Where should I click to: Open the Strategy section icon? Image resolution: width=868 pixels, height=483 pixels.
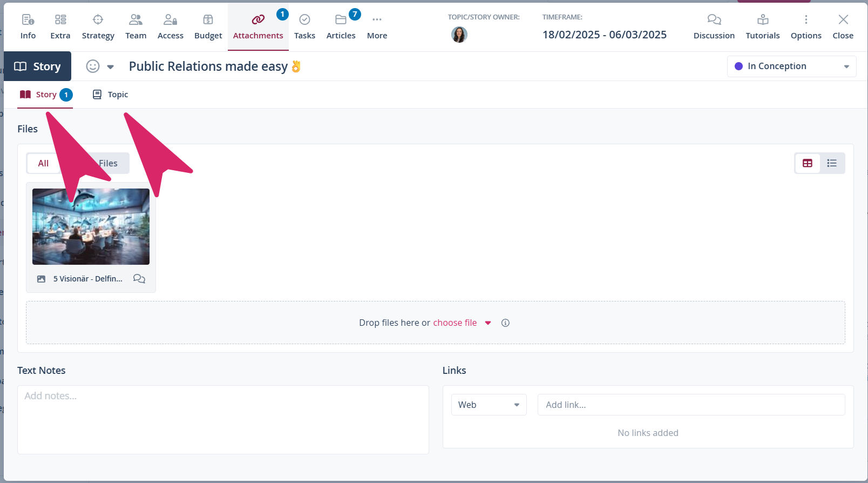(x=98, y=20)
